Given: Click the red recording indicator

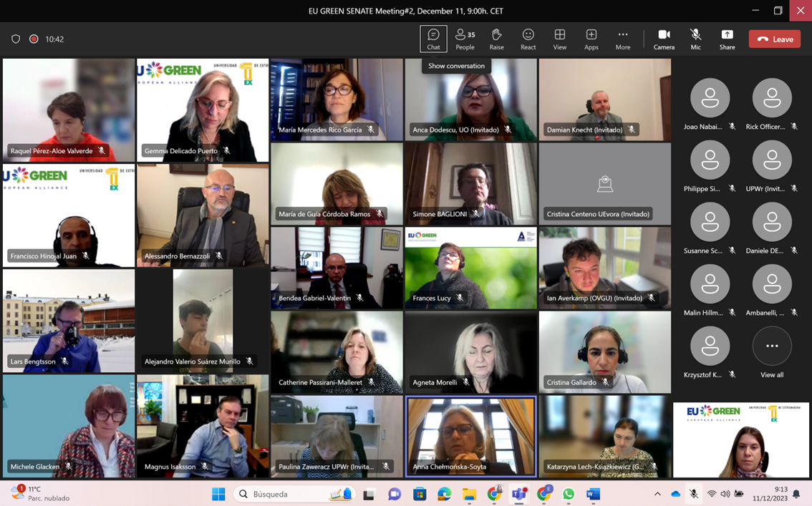Looking at the screenshot, I should (34, 39).
